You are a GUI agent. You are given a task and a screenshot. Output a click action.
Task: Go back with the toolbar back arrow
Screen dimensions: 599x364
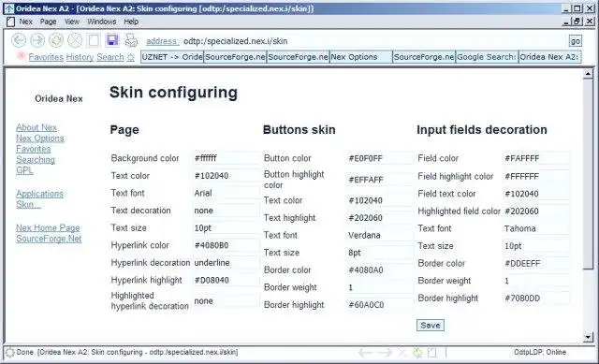tap(19, 40)
